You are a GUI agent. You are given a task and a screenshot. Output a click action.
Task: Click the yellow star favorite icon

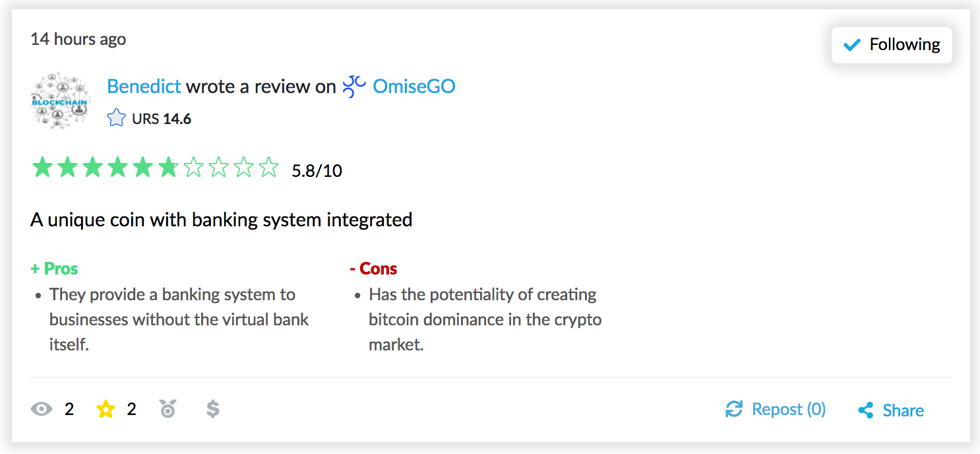point(106,410)
